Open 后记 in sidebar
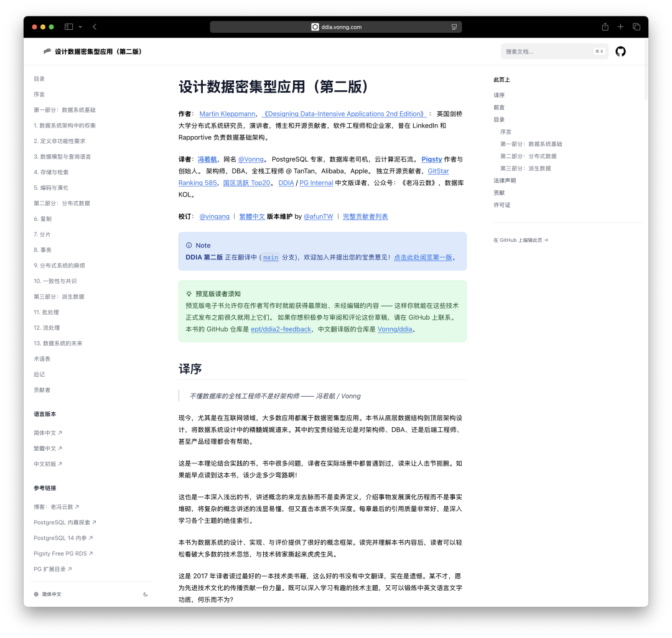 point(39,374)
